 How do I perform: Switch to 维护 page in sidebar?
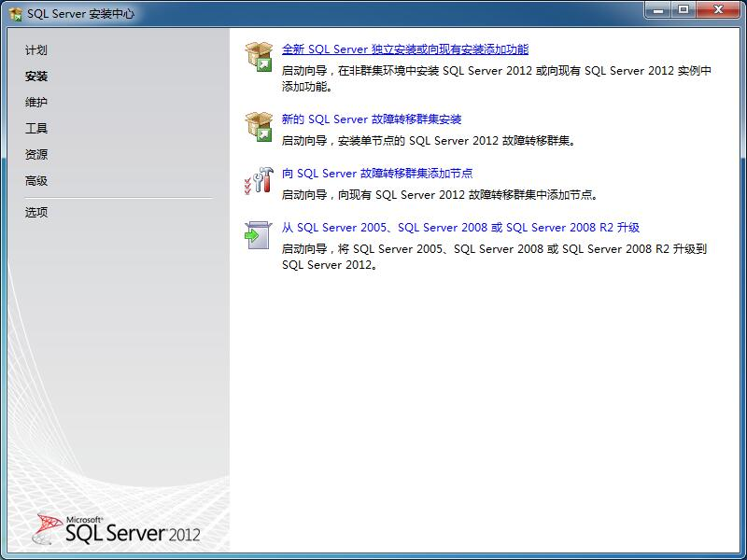(x=36, y=103)
